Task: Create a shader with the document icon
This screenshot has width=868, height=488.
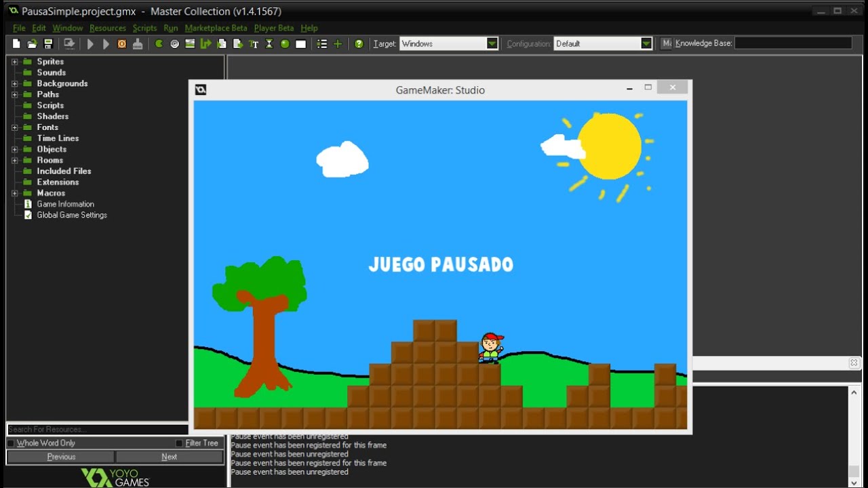Action: pos(237,44)
